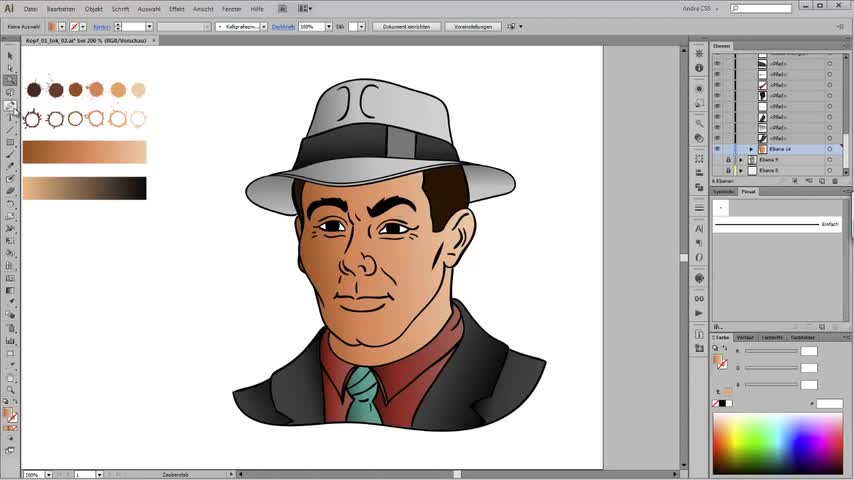Expand the Ebene 14 layer
The width and height of the screenshot is (854, 480).
coord(751,149)
